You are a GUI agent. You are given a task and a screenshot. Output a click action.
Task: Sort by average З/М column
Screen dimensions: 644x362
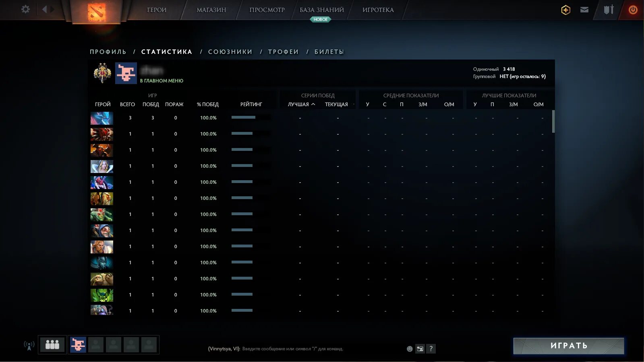click(423, 105)
